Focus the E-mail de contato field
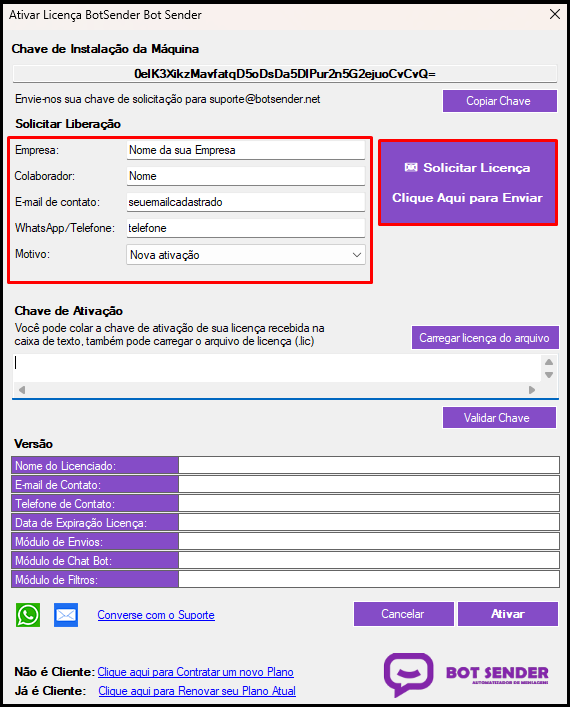Viewport: 570px width, 707px height. pyautogui.click(x=246, y=202)
